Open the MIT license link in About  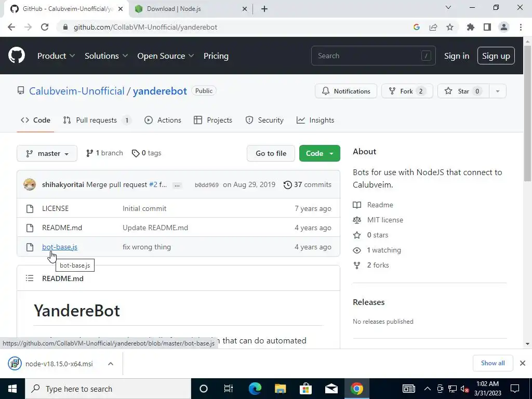(x=385, y=220)
